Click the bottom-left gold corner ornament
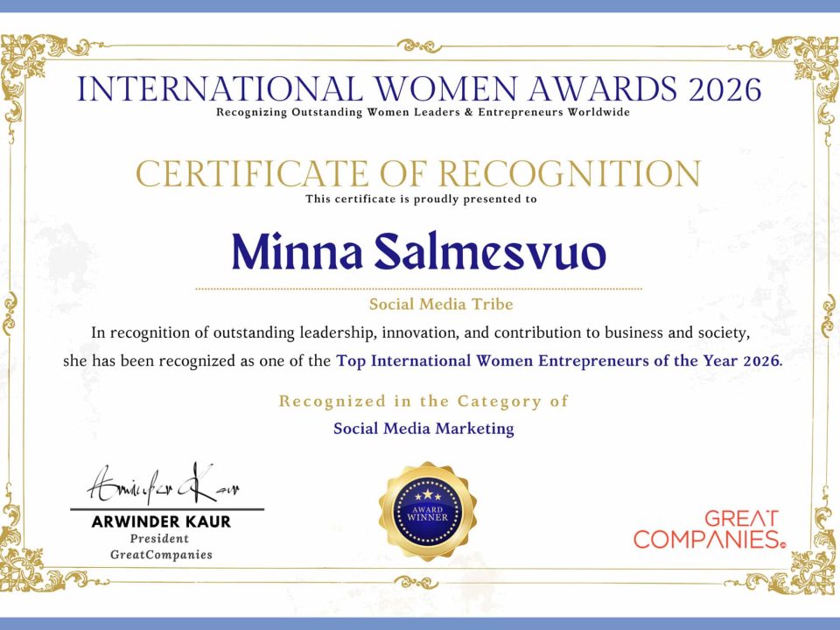The width and height of the screenshot is (840, 630). [33, 564]
